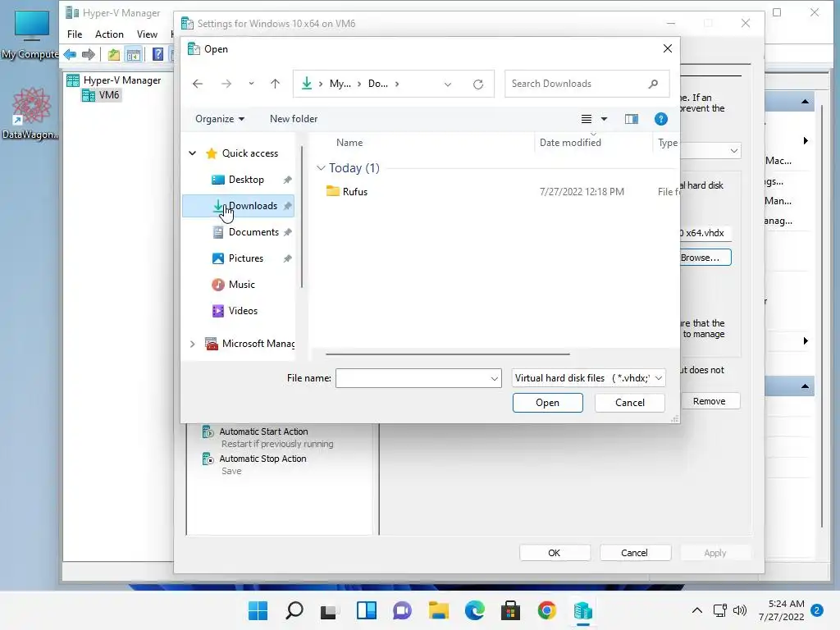Open Microsoft Edge on taskbar
840x630 pixels.
coord(475,610)
